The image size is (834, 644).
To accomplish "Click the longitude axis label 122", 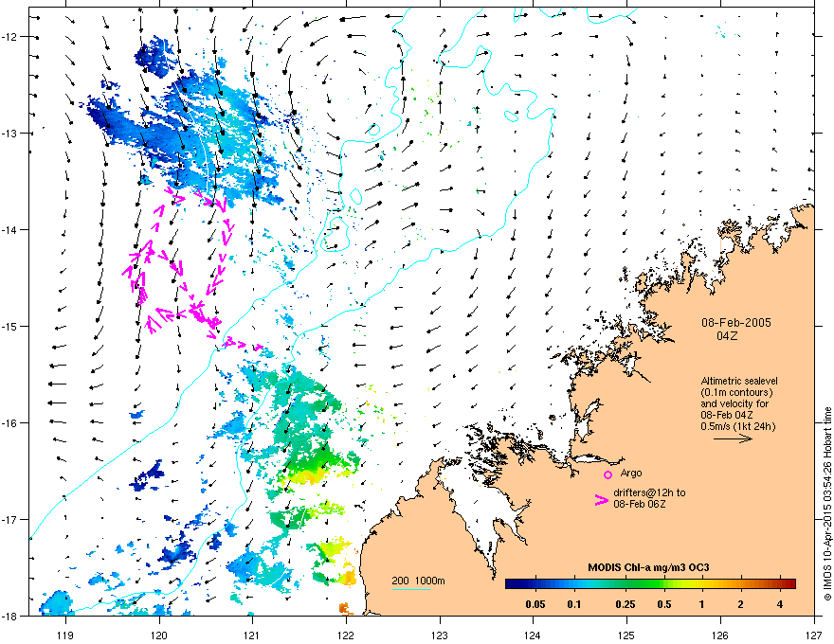I will click(346, 635).
